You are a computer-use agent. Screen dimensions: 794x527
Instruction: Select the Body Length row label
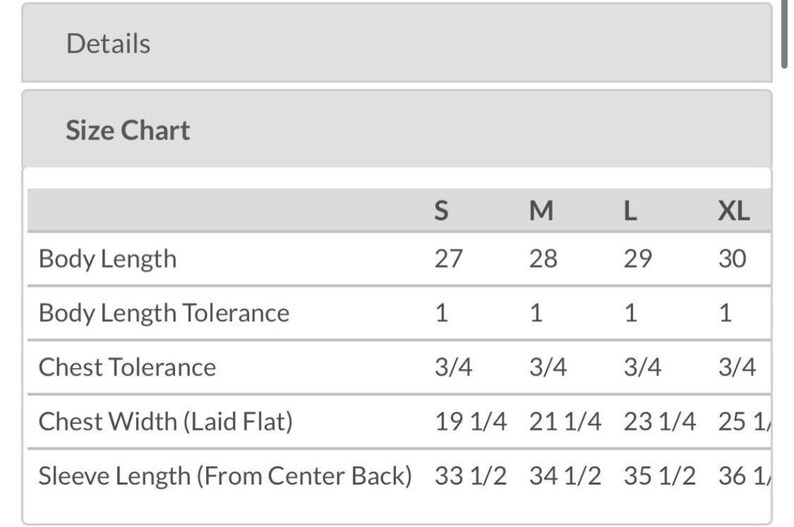pos(107,259)
